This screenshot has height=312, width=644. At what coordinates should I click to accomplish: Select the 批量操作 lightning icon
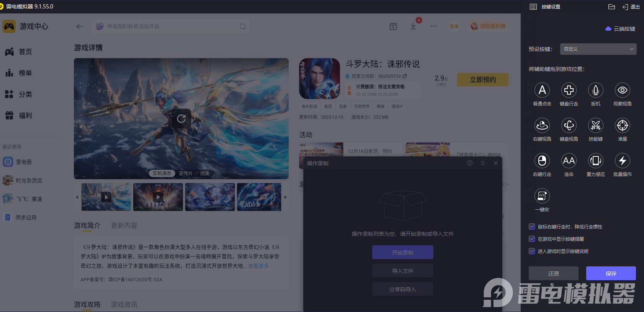(x=623, y=161)
